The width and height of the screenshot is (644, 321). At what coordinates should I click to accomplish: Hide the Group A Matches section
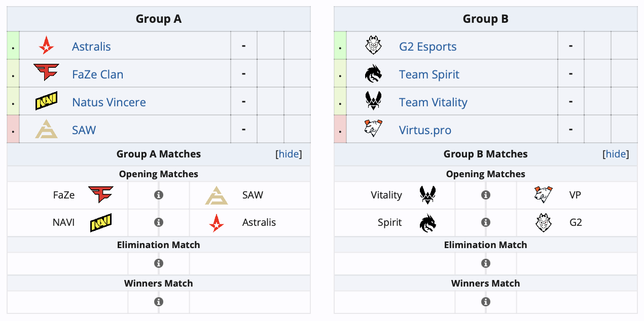coord(289,154)
